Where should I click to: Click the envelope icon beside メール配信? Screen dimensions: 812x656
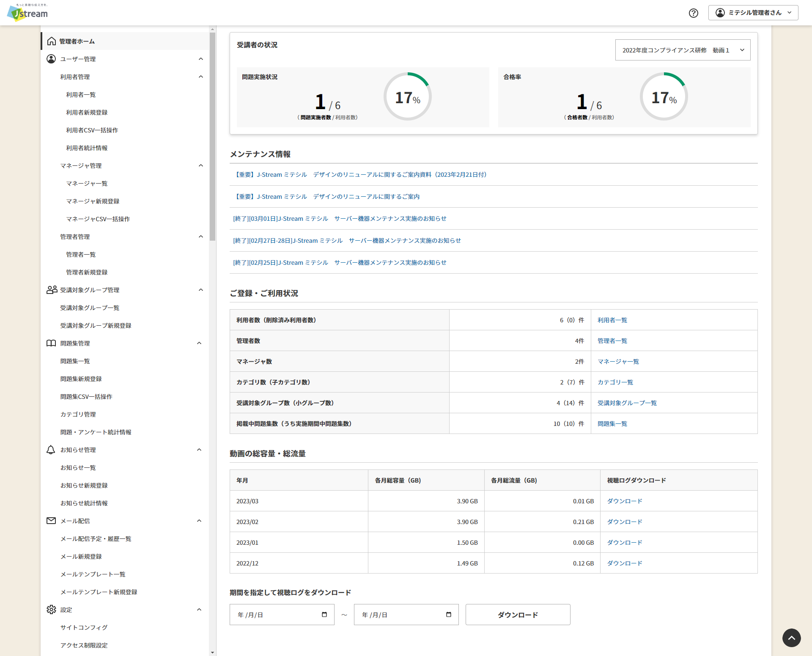point(51,521)
